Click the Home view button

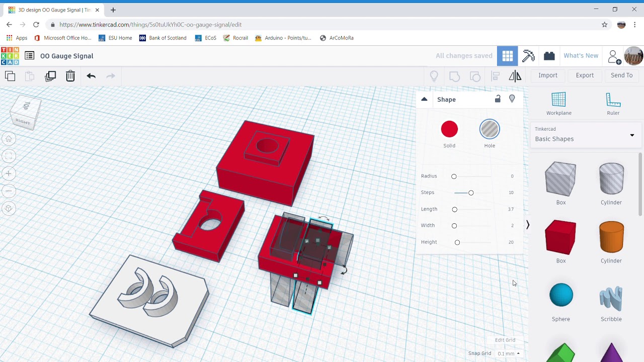click(x=9, y=139)
